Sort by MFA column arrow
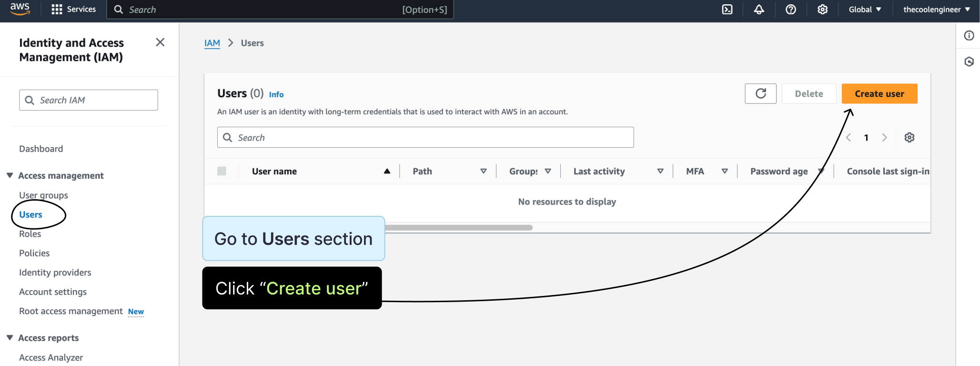 (x=725, y=171)
